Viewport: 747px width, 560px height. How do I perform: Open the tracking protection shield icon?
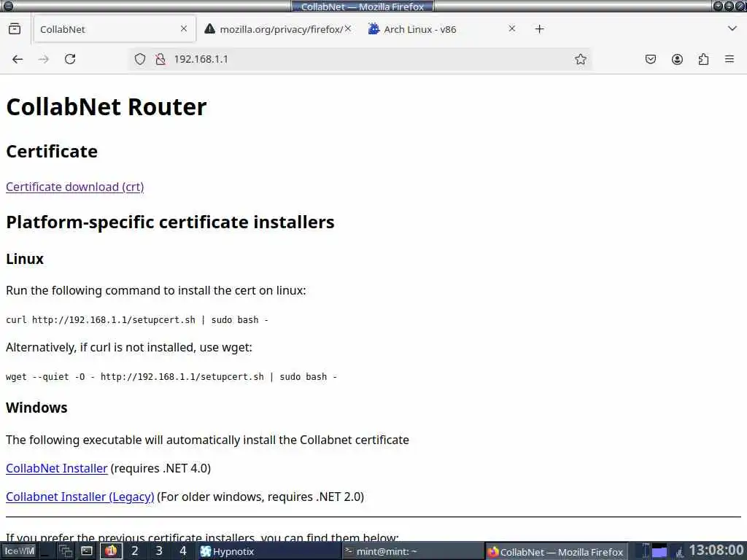point(139,59)
